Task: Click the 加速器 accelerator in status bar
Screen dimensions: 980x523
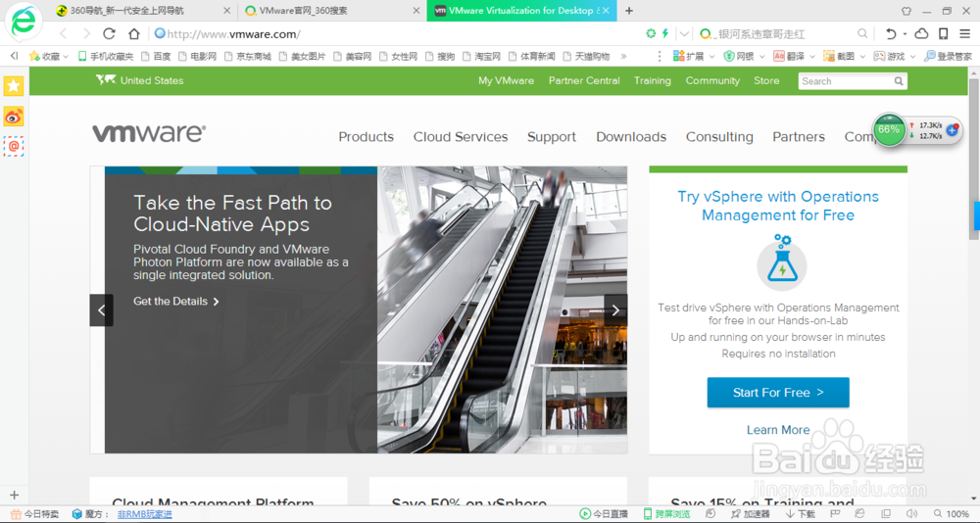Action: [x=750, y=513]
